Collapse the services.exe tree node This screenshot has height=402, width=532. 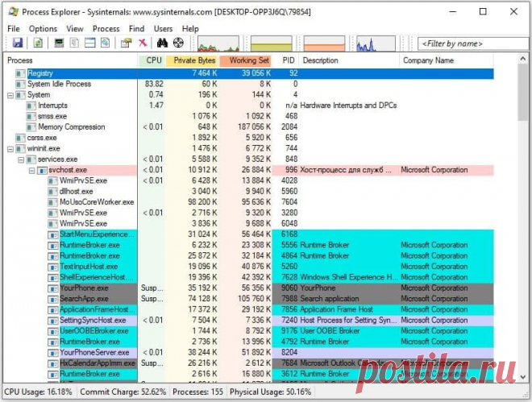(x=21, y=160)
